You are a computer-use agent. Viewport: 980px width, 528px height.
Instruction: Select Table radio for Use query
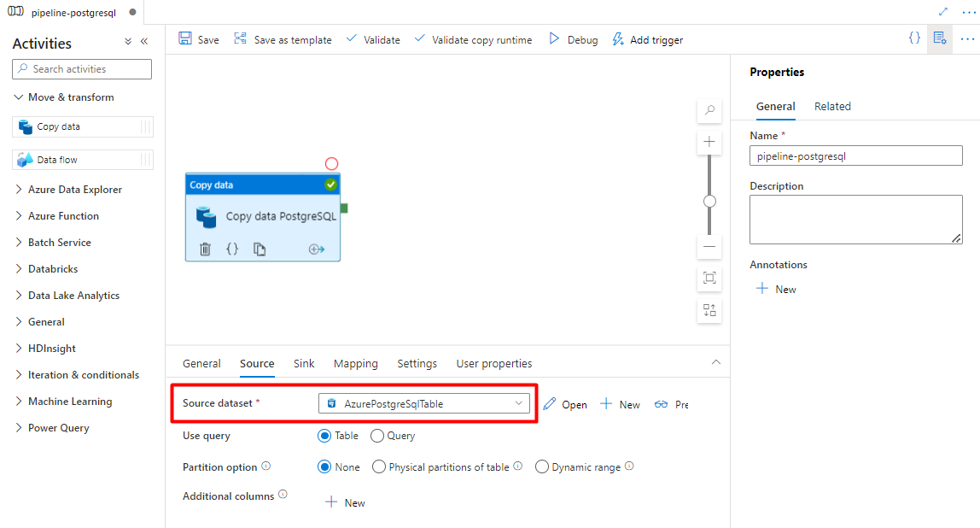(324, 436)
